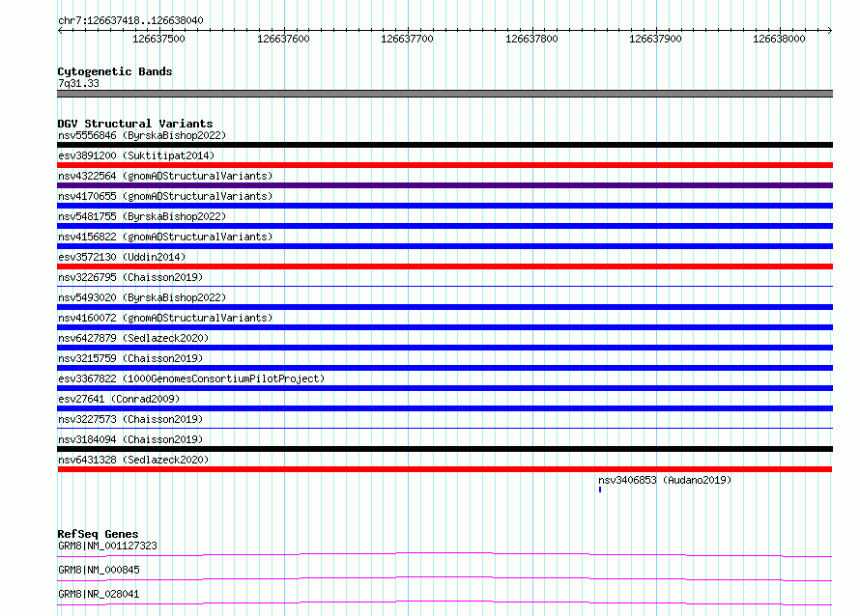Open the nsv6427879 (Sedlazeck2020) variant label
This screenshot has width=860, height=616.
pos(133,338)
